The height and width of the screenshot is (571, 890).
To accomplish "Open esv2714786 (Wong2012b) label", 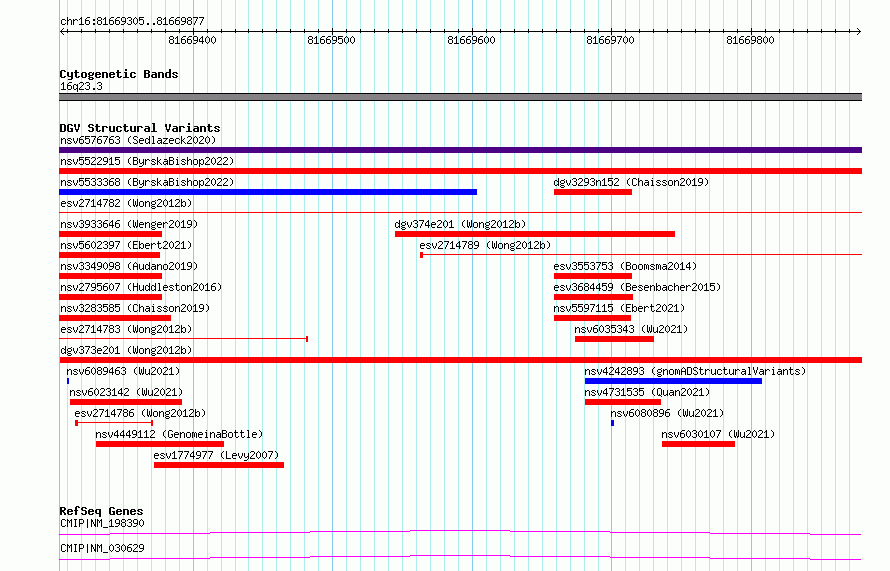I will (x=140, y=413).
